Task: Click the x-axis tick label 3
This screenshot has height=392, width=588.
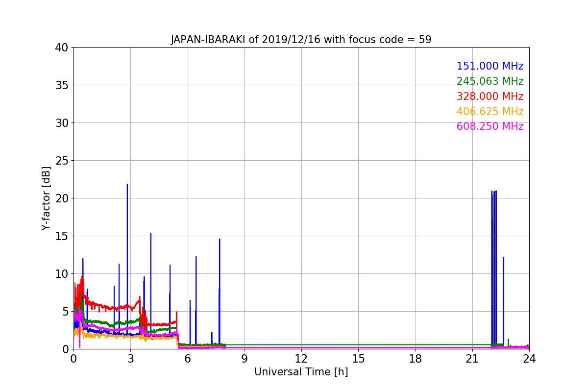Action: 130,359
